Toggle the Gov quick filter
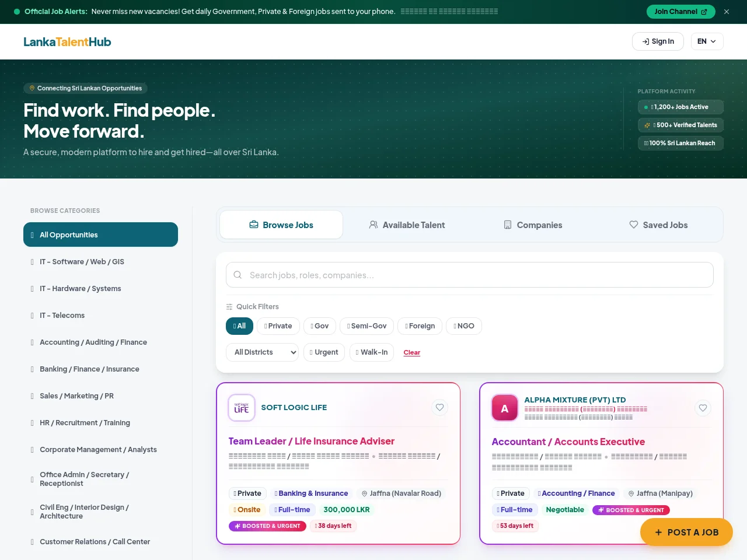Screen dimensions: 747x560 click(320, 326)
